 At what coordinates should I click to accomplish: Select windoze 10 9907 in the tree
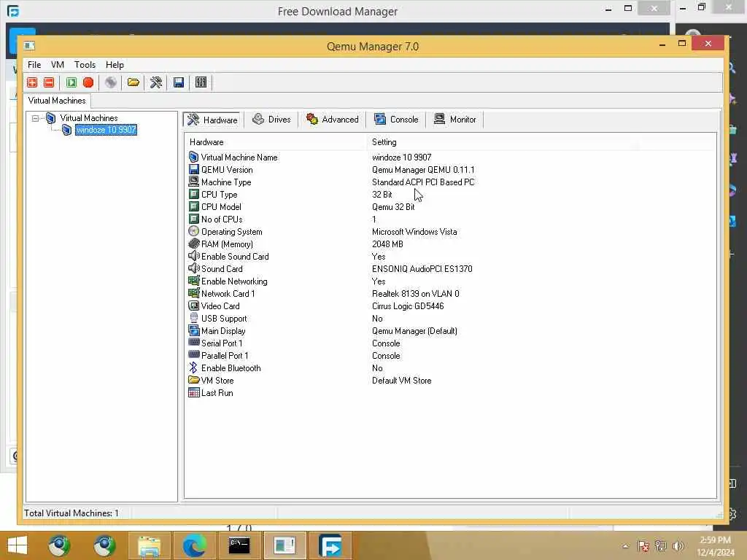tap(106, 130)
